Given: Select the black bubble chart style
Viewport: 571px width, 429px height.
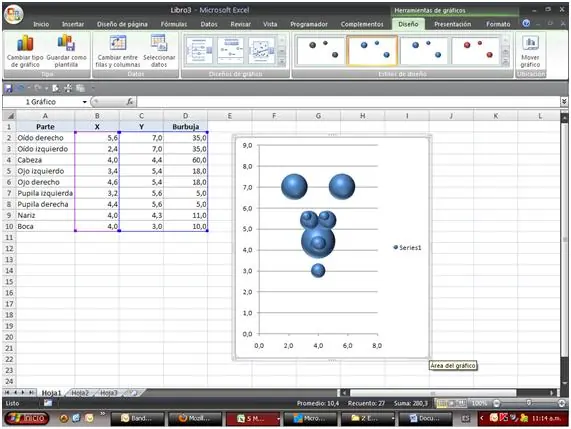Looking at the screenshot, I should (x=321, y=50).
